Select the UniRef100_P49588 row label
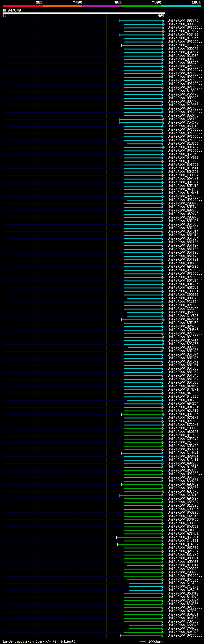The width and height of the screenshot is (204, 644). [x=183, y=105]
